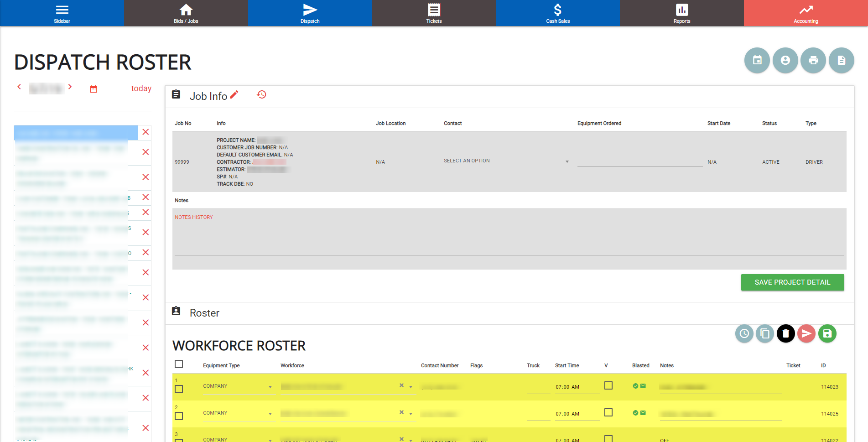Open the workforce selection dropdown on row 2
Image resolution: width=868 pixels, height=442 pixels.
point(410,414)
